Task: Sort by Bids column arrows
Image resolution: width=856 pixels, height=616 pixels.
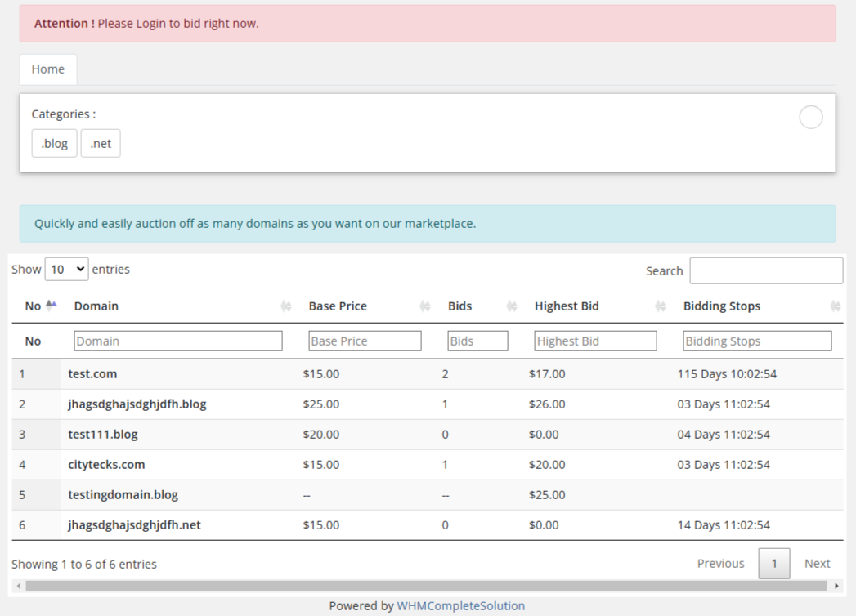Action: coord(512,306)
